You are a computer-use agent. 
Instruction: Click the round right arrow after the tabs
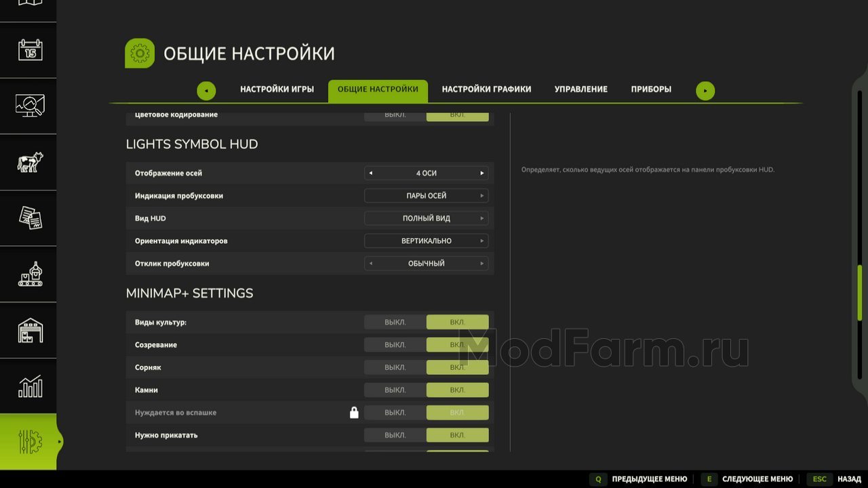[705, 91]
